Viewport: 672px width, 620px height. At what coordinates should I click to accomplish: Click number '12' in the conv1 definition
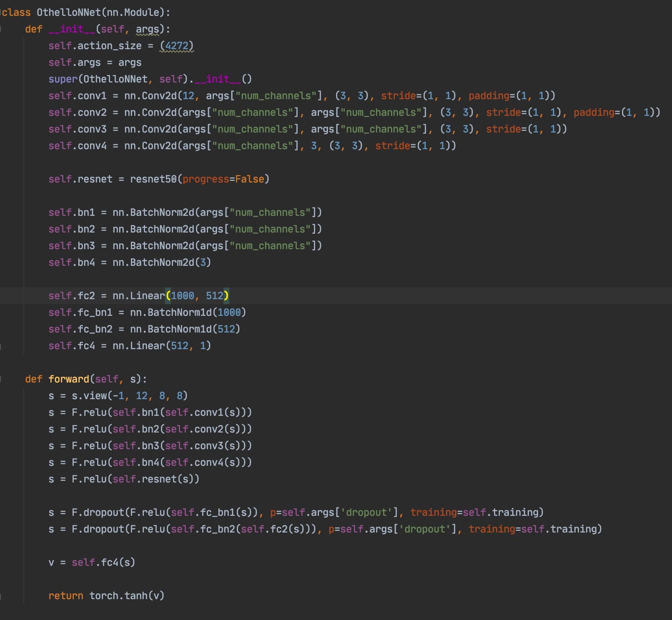click(188, 96)
